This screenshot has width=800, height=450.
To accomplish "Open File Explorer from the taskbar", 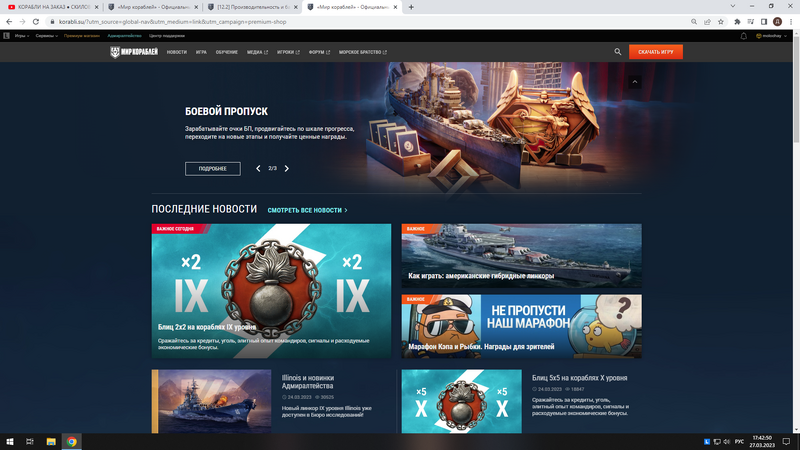I will coord(51,441).
